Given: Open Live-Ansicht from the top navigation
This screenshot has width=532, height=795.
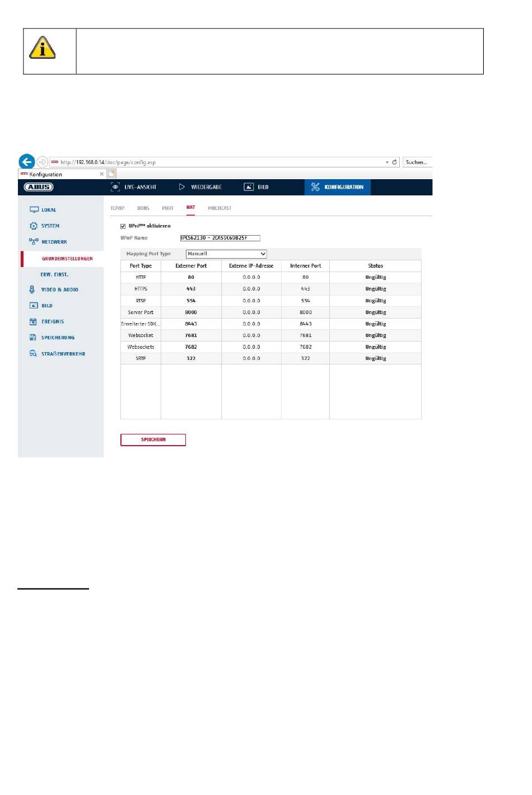Looking at the screenshot, I should (134, 187).
